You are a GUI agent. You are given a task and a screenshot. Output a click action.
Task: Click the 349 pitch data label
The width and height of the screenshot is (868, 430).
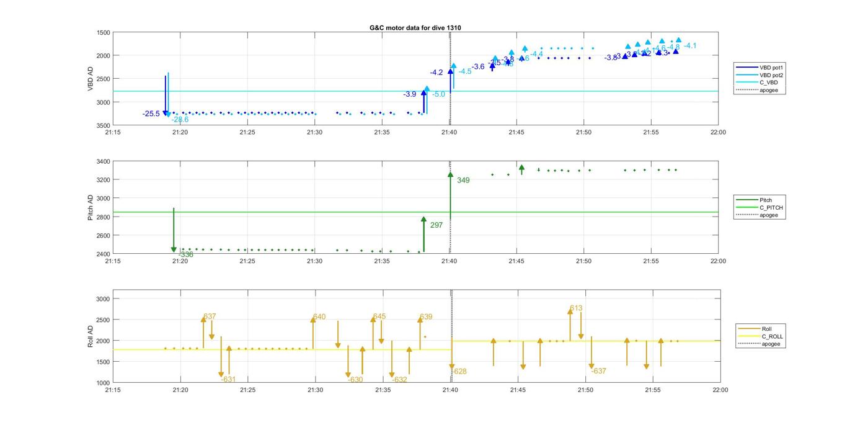coord(463,181)
